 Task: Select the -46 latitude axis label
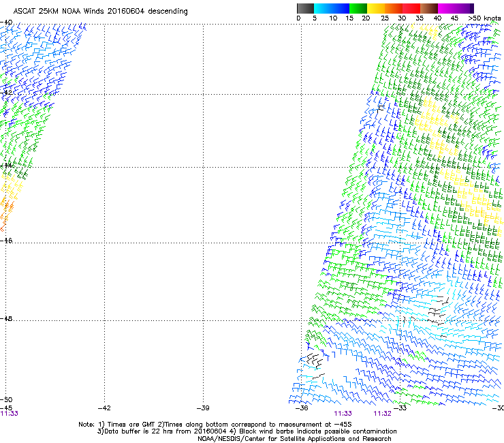pos(6,241)
